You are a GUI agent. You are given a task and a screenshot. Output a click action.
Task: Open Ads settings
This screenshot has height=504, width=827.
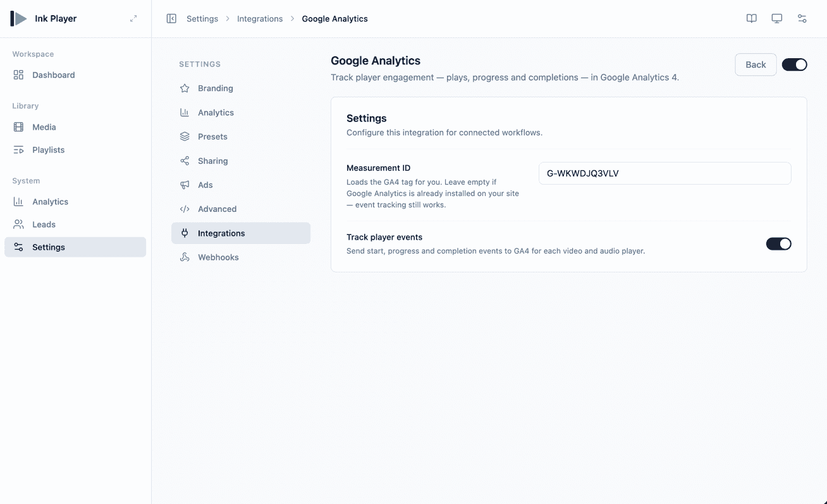(241, 185)
